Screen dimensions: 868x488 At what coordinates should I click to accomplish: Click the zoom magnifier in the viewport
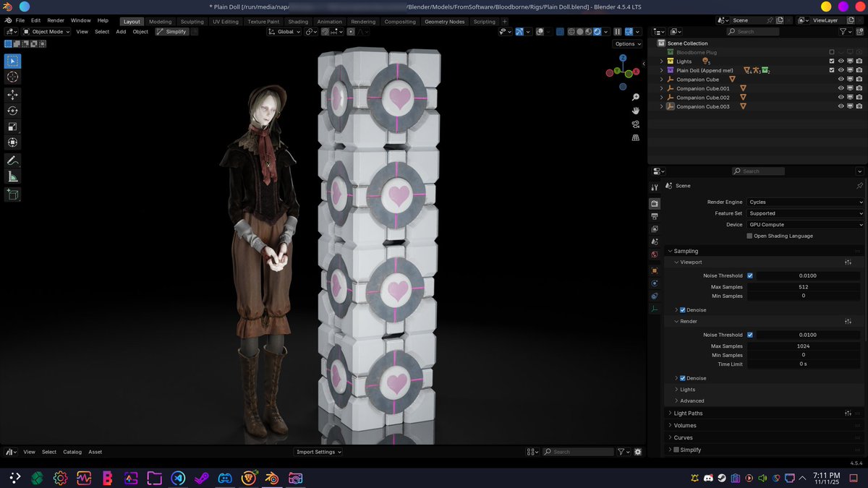pyautogui.click(x=635, y=97)
